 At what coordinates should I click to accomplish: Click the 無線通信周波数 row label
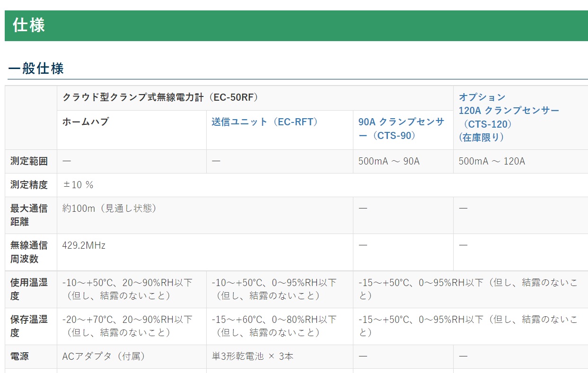coord(29,252)
